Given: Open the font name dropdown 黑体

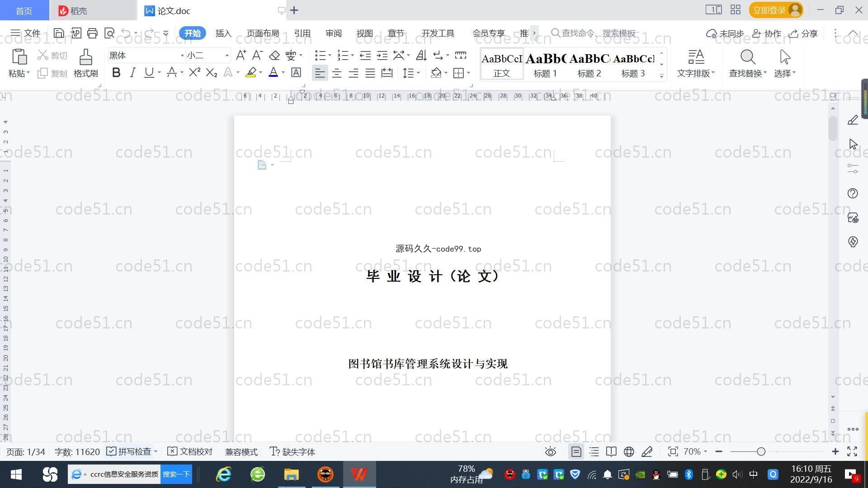Looking at the screenshot, I should 182,55.
